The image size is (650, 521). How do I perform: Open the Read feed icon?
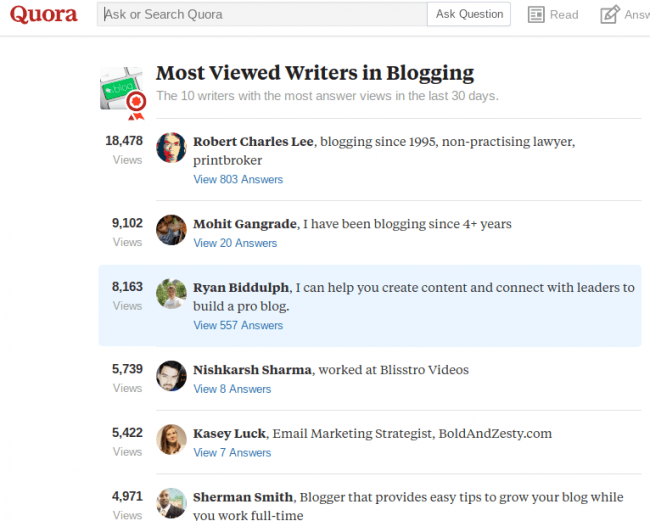(x=536, y=15)
